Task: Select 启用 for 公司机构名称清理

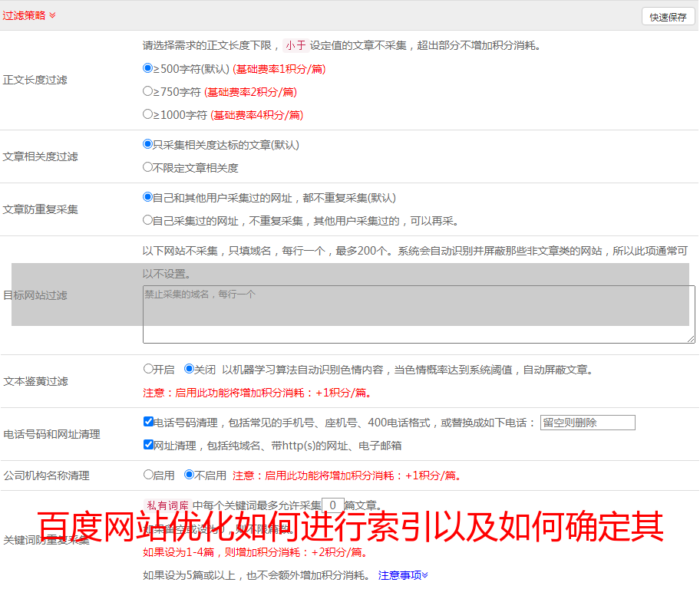Action: (x=148, y=474)
